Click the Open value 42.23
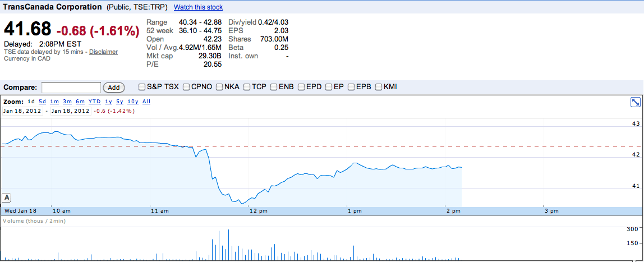Screen dimensions: 644x262 [x=213, y=39]
